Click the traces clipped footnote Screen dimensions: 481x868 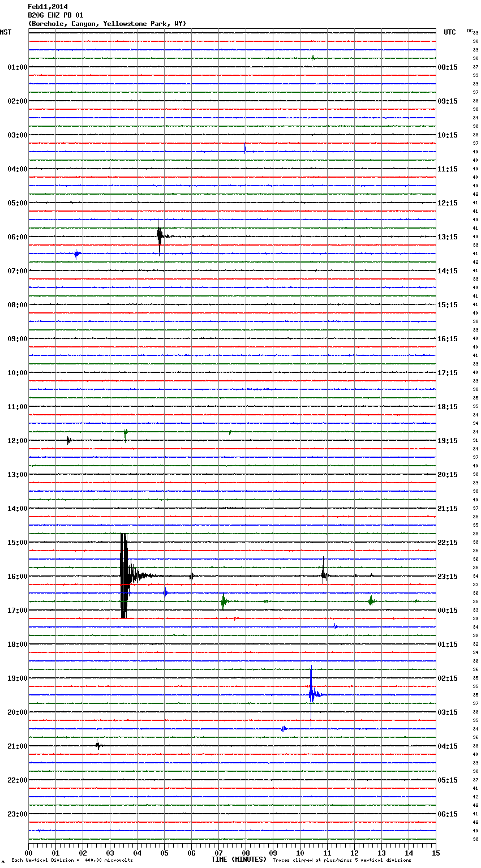point(342,861)
